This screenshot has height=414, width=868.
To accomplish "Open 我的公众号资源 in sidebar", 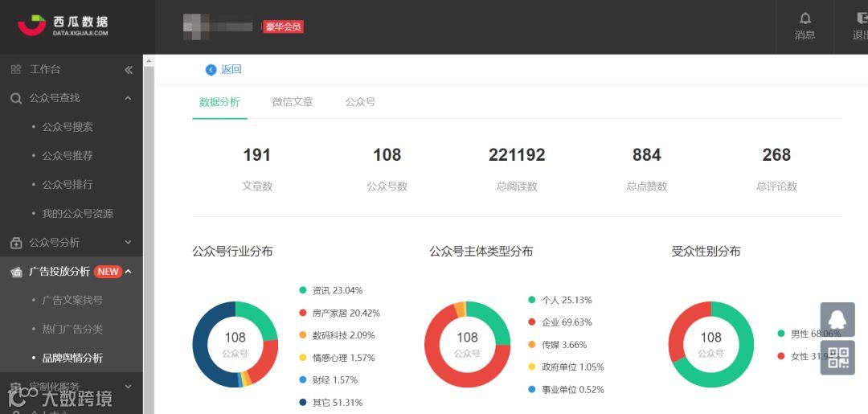I will pyautogui.click(x=77, y=213).
